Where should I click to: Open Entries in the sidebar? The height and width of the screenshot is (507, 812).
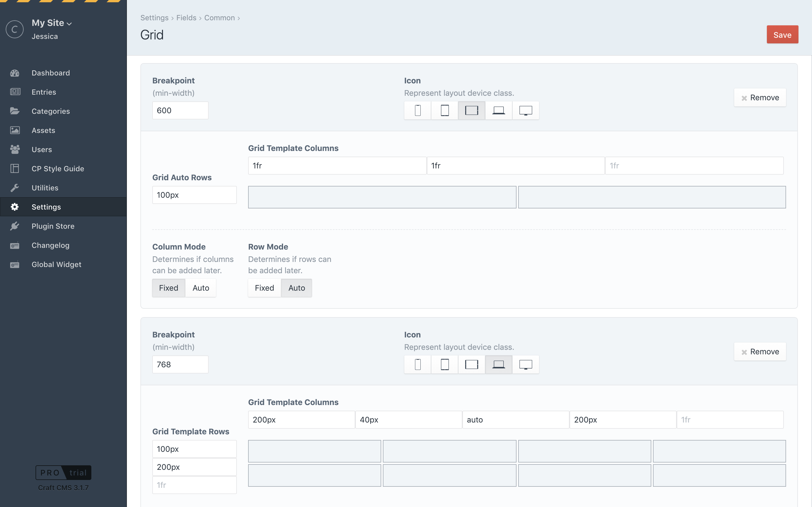pyautogui.click(x=44, y=92)
